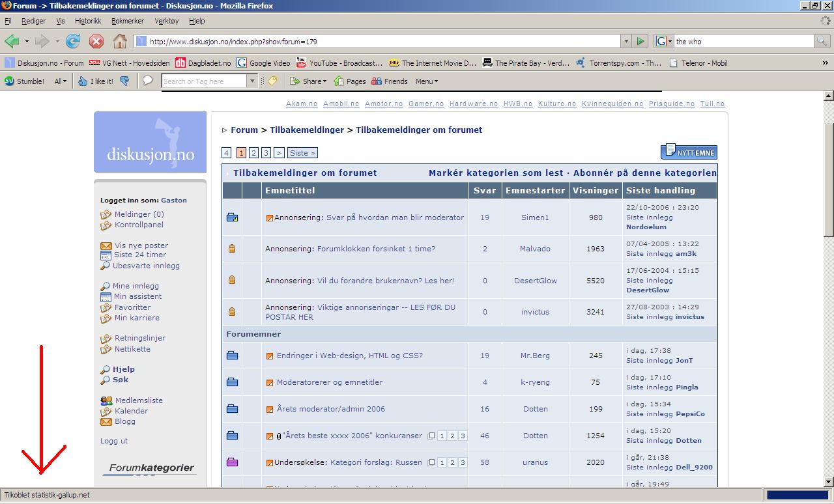Click the folder icon for 'Moderatorerer og emnetitler'

click(232, 382)
